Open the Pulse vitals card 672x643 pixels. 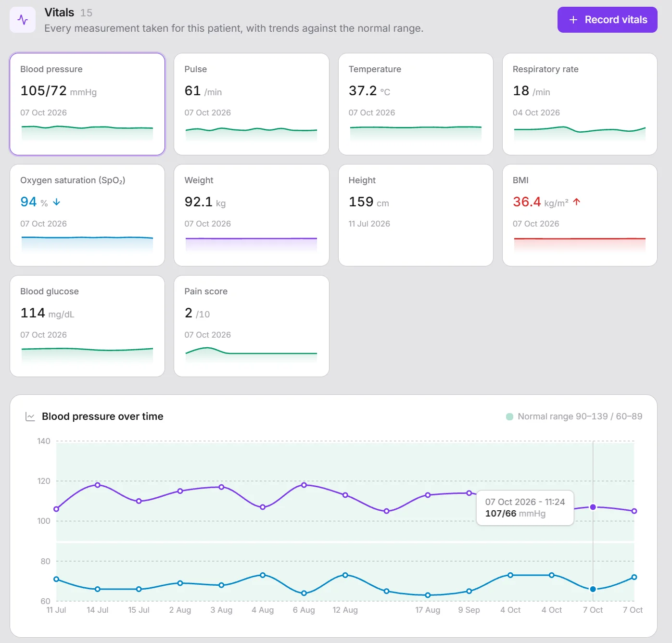(x=252, y=104)
